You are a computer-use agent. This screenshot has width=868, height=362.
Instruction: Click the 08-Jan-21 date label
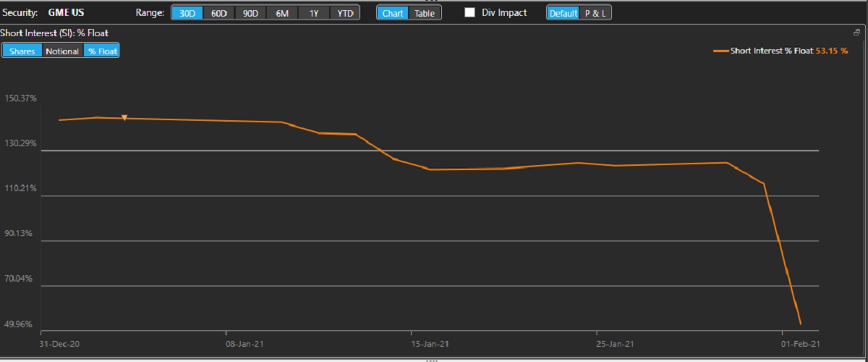tap(246, 344)
